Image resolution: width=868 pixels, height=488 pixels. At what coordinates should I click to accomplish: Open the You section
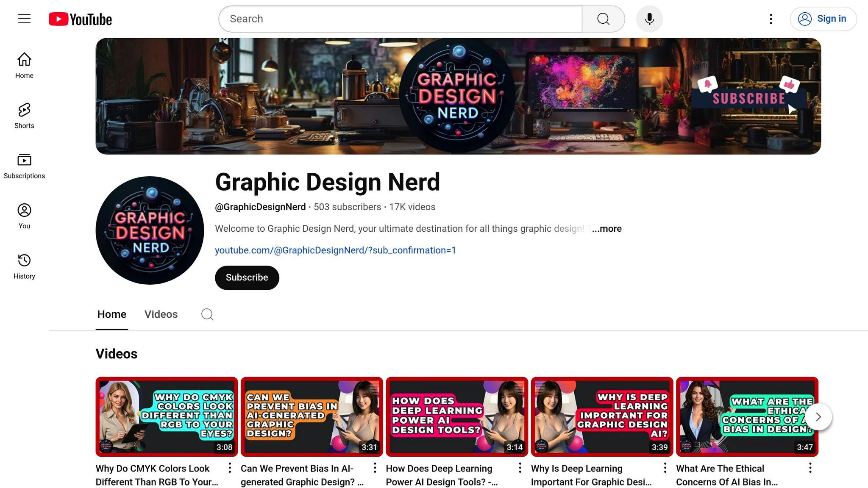coord(24,215)
